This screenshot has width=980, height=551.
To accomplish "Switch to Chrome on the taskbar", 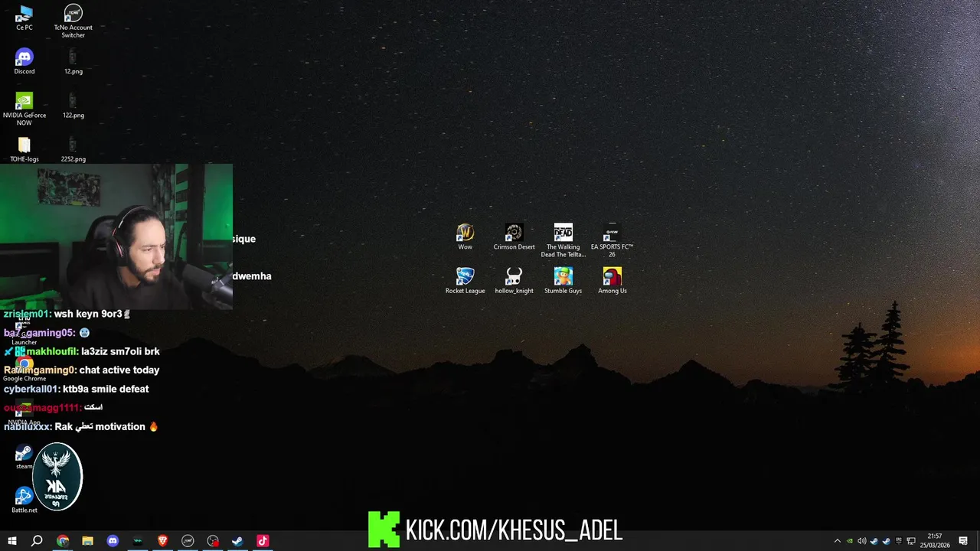I will [x=63, y=541].
